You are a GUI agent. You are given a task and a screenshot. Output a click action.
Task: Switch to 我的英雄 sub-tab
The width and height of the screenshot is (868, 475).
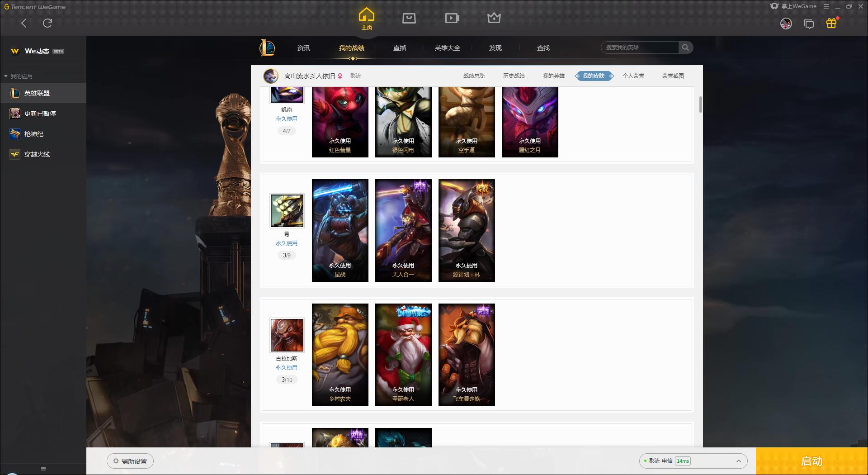click(554, 76)
